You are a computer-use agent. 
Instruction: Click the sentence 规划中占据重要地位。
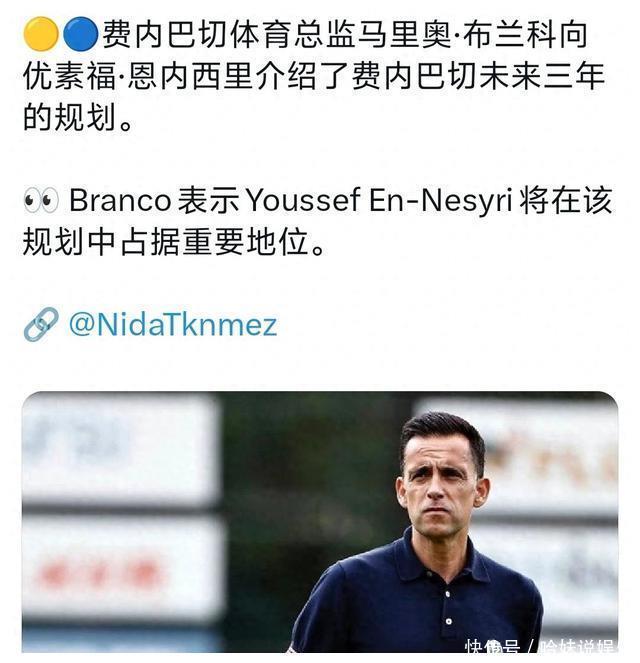[175, 242]
